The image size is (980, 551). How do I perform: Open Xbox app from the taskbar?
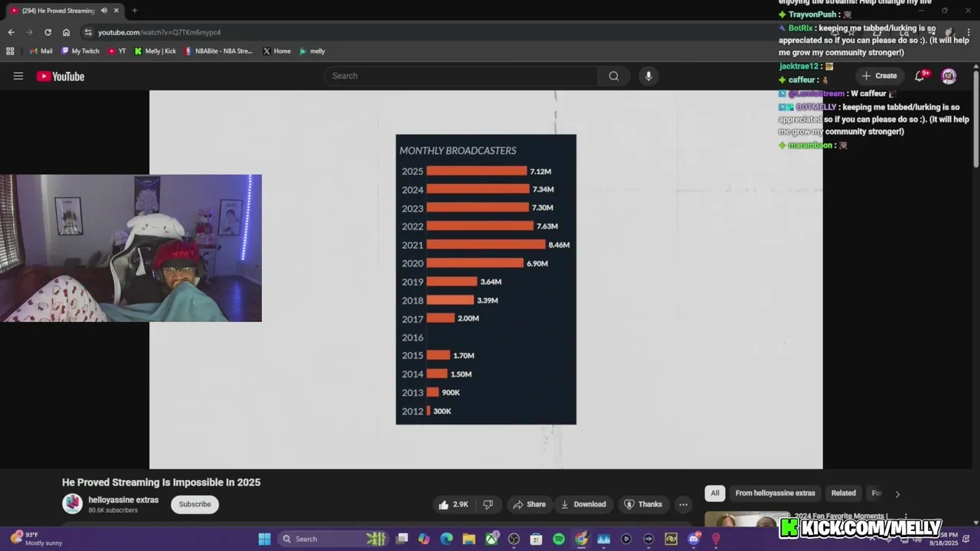click(x=492, y=539)
